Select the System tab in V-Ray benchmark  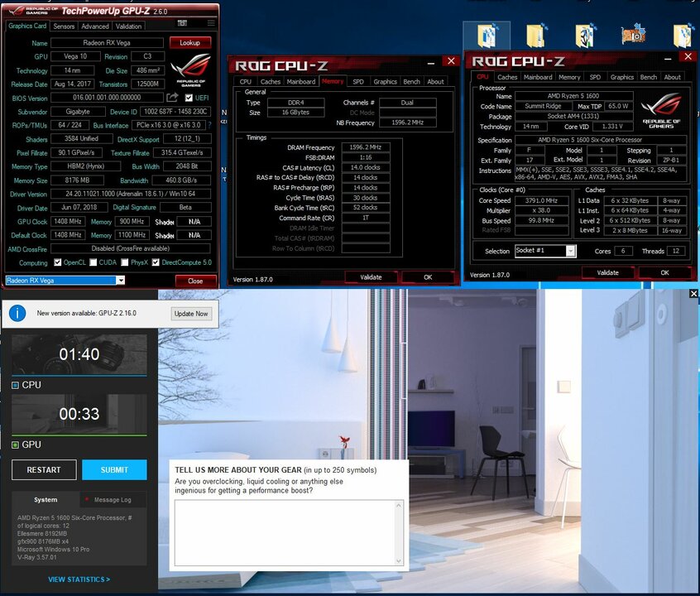(46, 499)
